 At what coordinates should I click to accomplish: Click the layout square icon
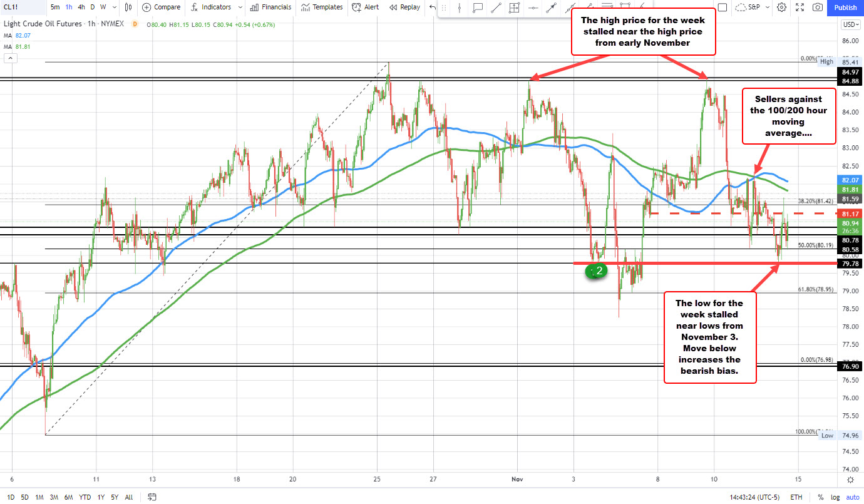[x=722, y=8]
